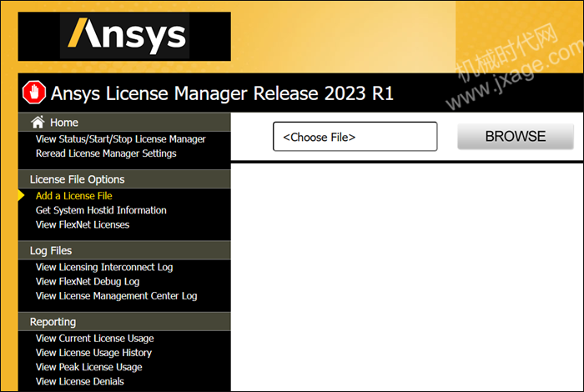Select Reread License Manager Settings
The width and height of the screenshot is (584, 392).
(x=106, y=153)
